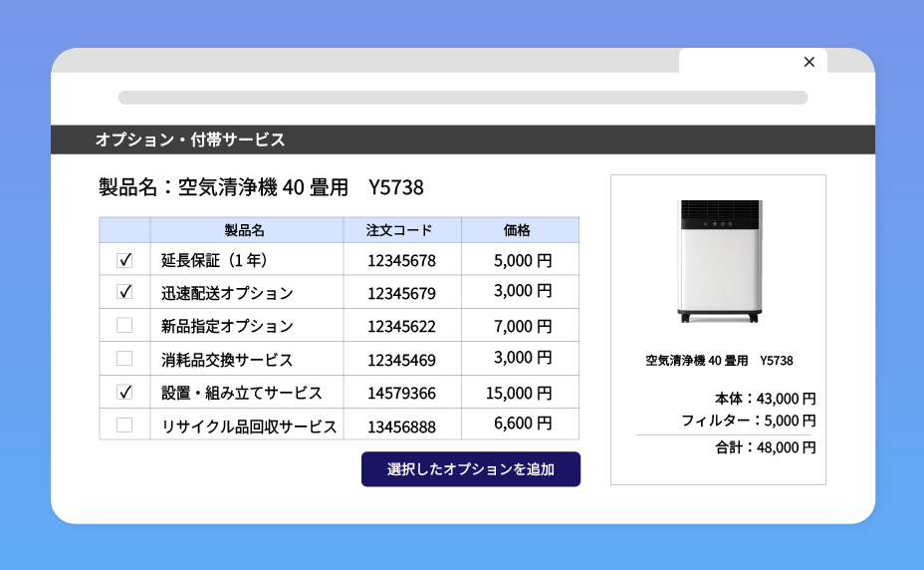This screenshot has height=570, width=924.
Task: Deselect the 設置・組み立てサービス checkbox
Action: [124, 392]
